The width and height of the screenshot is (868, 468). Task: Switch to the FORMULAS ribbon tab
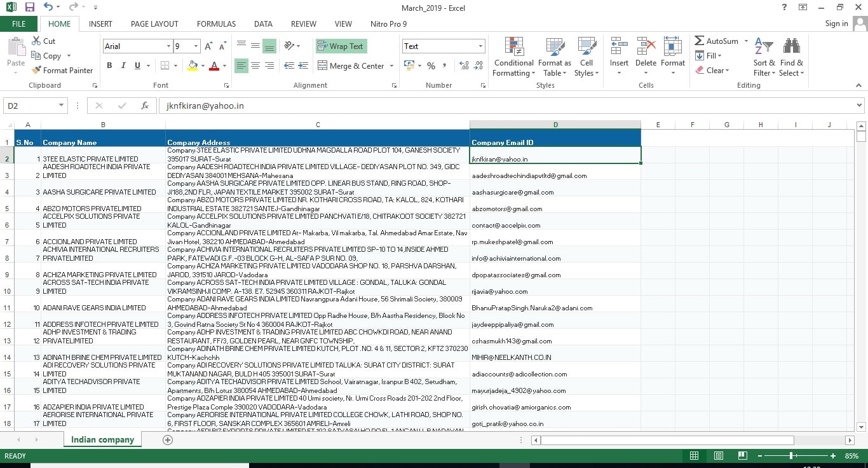pyautogui.click(x=216, y=24)
